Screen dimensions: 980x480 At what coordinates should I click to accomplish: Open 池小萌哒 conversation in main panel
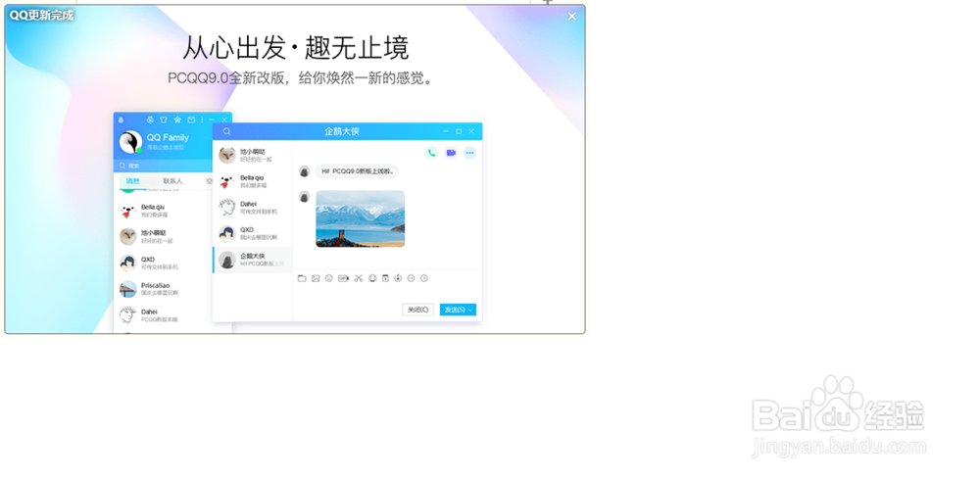[x=164, y=236]
